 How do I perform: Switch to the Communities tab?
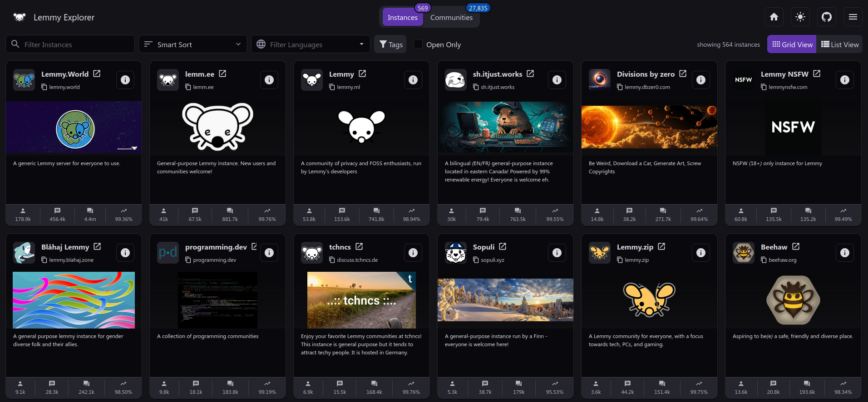pos(451,18)
